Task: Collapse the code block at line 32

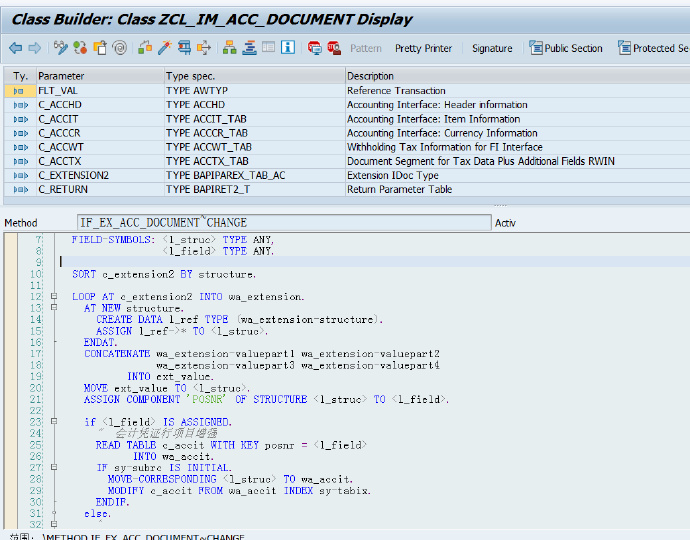Action: click(x=54, y=524)
